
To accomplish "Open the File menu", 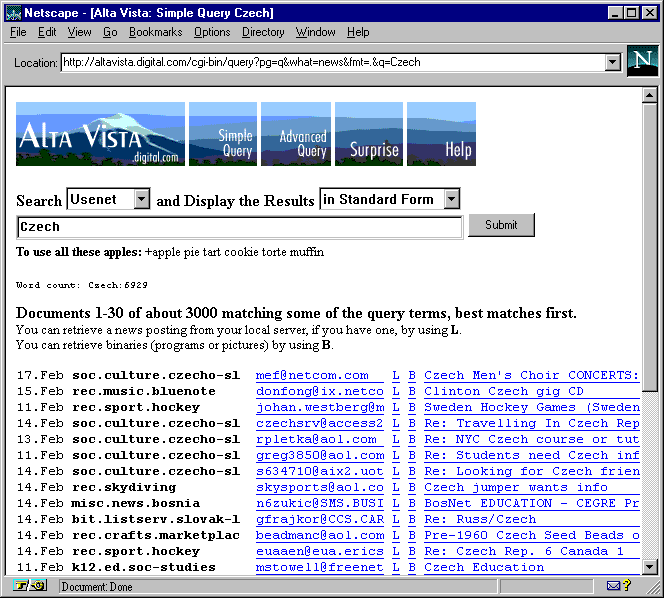I will 18,32.
